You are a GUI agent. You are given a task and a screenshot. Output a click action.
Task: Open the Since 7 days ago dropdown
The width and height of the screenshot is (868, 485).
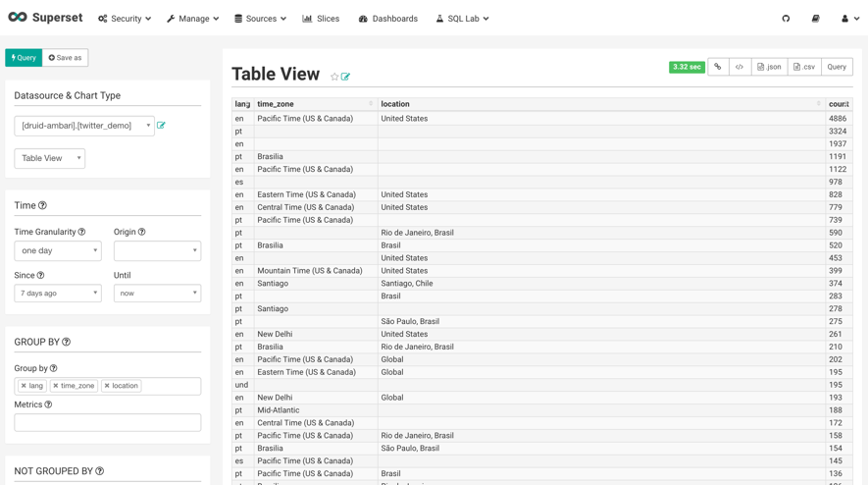[58, 294]
